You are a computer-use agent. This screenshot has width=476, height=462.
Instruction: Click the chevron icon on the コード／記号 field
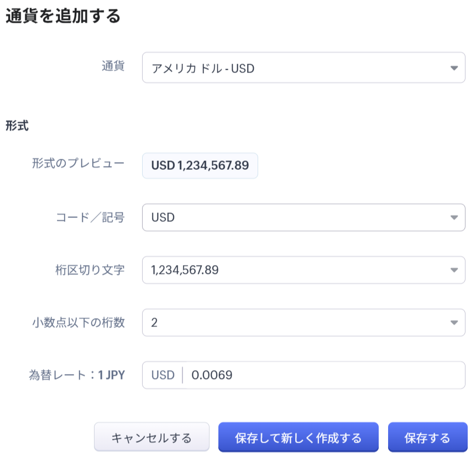coord(454,217)
